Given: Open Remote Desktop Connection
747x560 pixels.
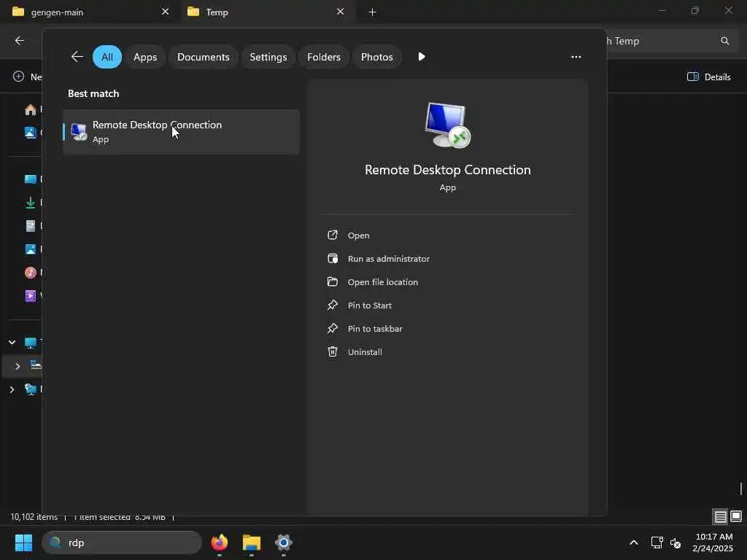Looking at the screenshot, I should 358,236.
